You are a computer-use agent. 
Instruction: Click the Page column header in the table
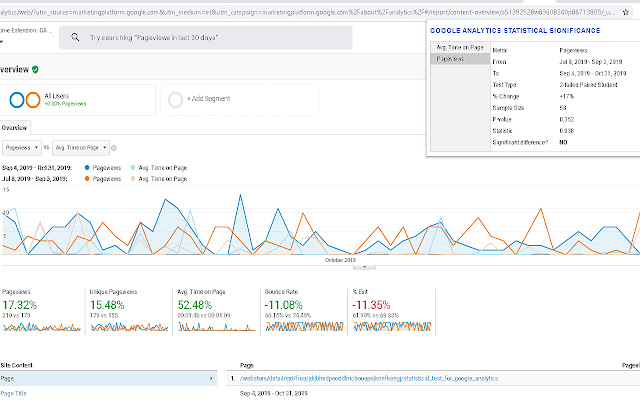coord(247,365)
